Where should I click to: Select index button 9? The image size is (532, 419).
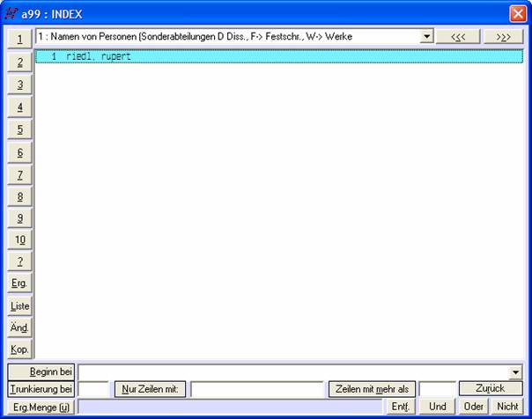[x=19, y=218]
